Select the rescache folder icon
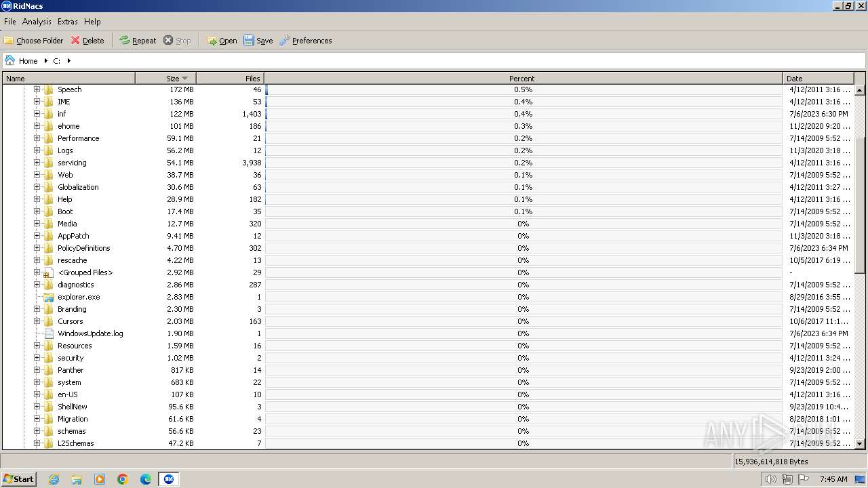This screenshot has height=488, width=868. [48, 260]
